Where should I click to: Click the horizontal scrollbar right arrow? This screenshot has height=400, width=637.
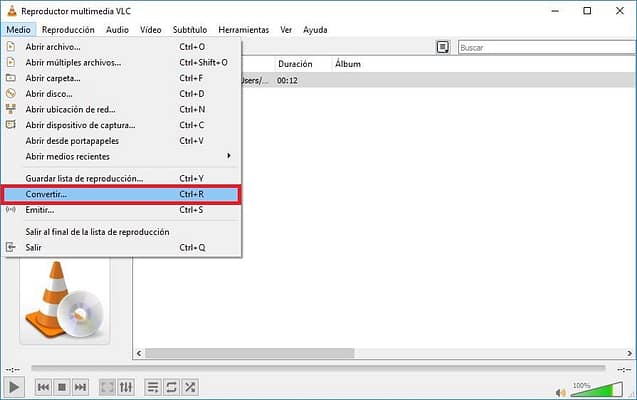click(629, 353)
